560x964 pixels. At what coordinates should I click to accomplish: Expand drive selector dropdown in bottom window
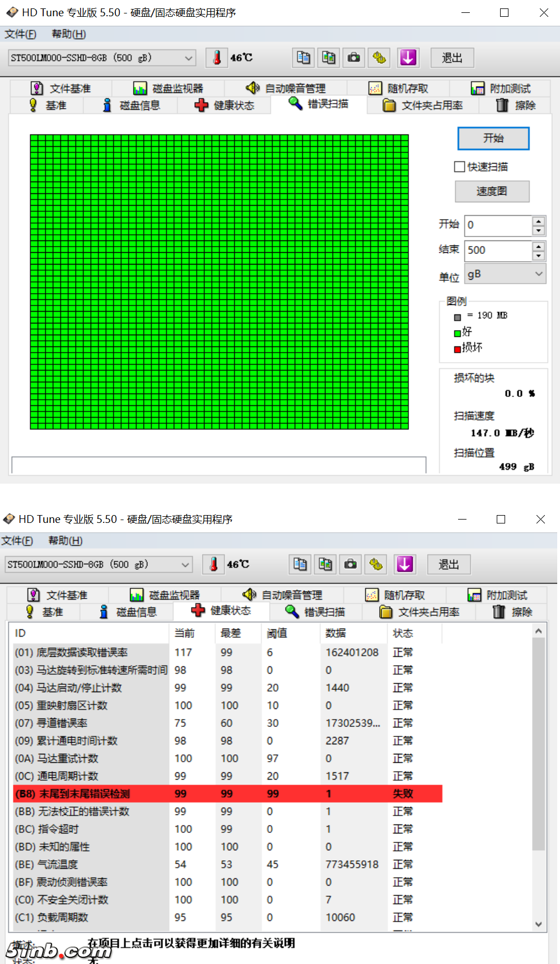click(x=185, y=564)
